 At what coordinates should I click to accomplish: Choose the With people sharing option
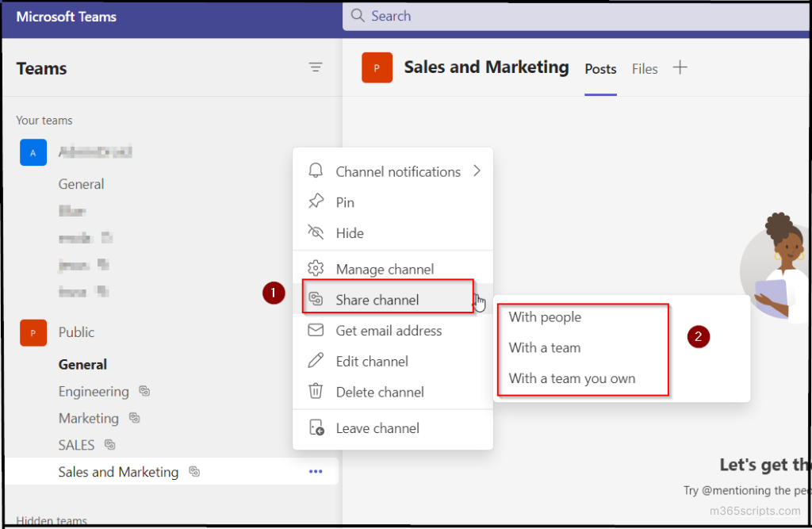[544, 317]
